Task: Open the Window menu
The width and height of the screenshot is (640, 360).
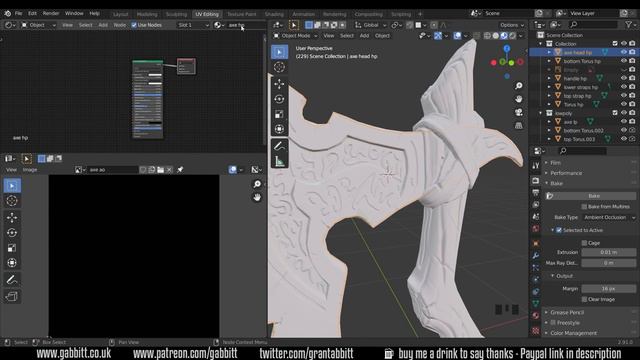Action: pos(74,13)
